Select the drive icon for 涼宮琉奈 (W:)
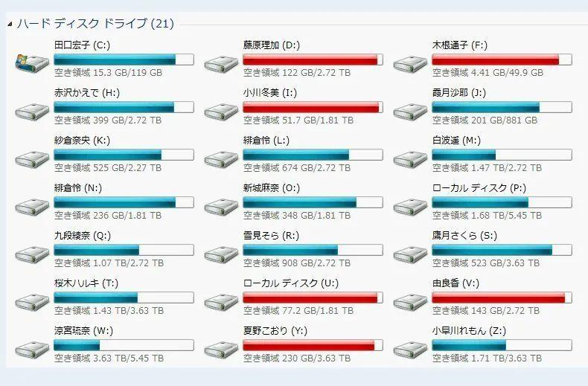The image size is (588, 386). point(31,347)
